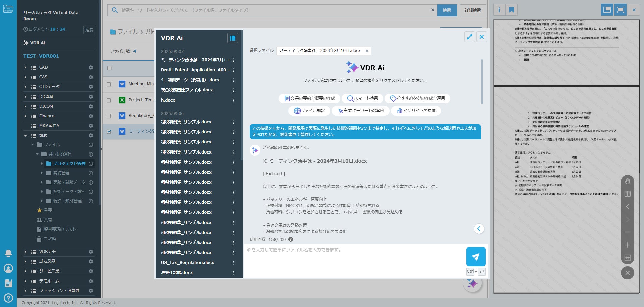Choose 文書の要約と概要の作成 action

pyautogui.click(x=309, y=98)
